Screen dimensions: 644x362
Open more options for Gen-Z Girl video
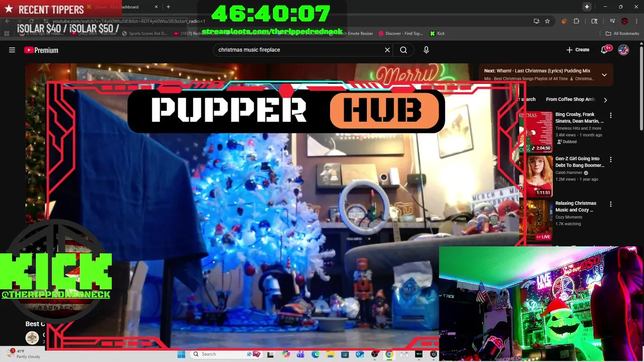click(611, 159)
